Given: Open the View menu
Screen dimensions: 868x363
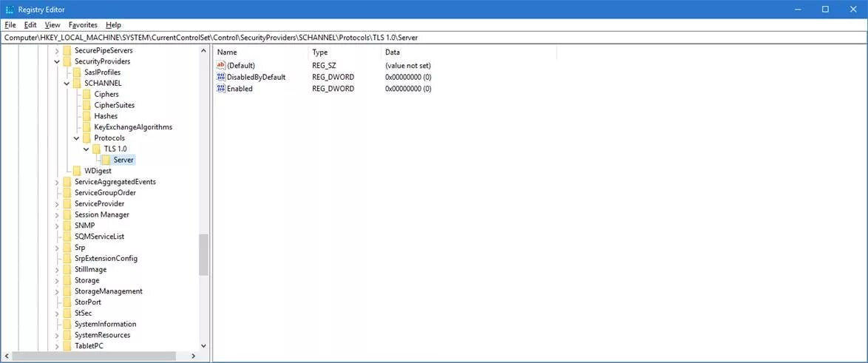Looking at the screenshot, I should (x=52, y=25).
